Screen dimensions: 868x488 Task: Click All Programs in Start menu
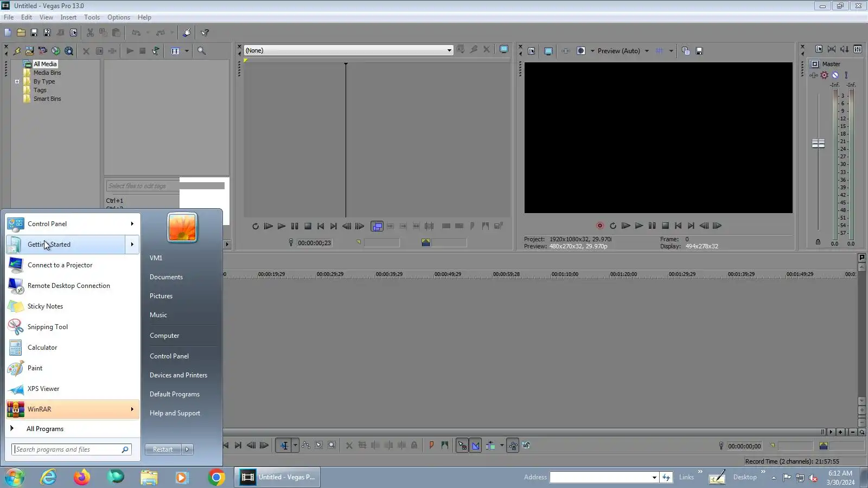pyautogui.click(x=45, y=429)
